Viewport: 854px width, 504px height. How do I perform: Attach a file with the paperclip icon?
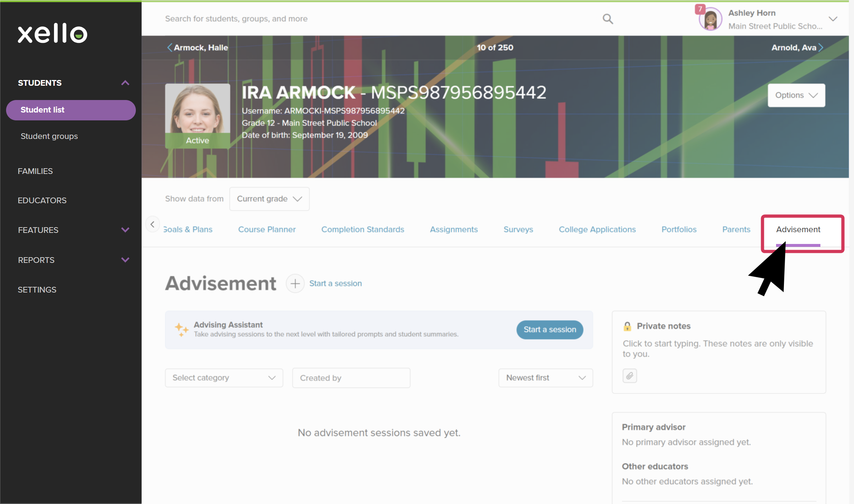[630, 376]
